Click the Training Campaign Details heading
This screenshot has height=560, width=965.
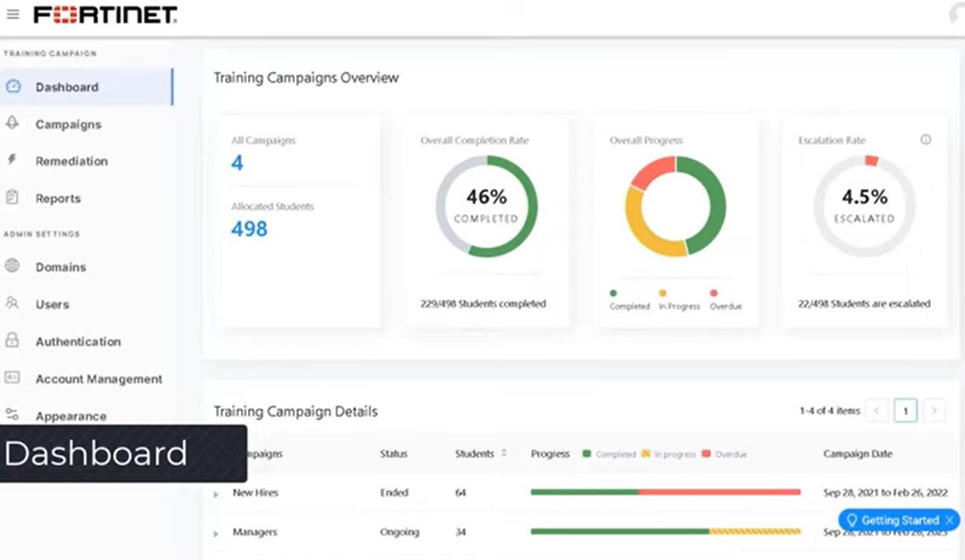[x=296, y=412]
